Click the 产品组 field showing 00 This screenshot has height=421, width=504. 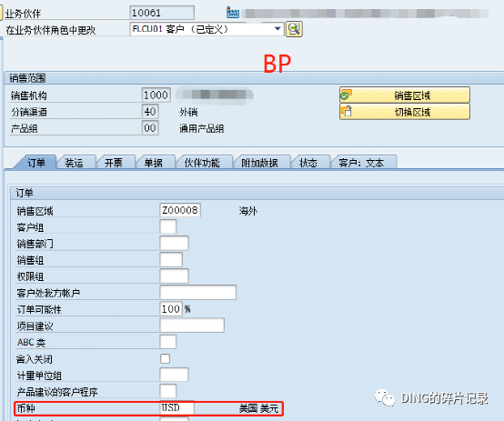coord(150,128)
